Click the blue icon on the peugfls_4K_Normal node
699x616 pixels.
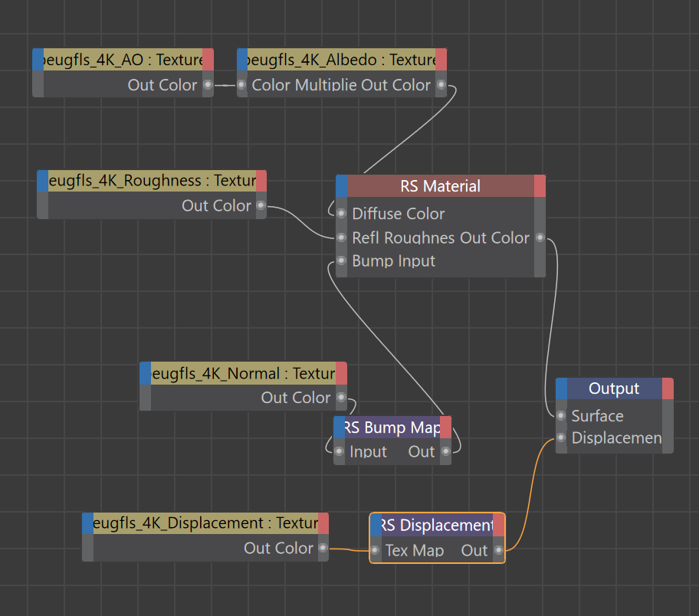point(146,373)
